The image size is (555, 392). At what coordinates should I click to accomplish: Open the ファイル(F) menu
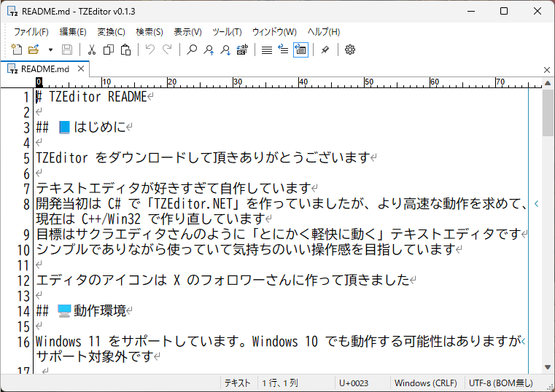(x=31, y=32)
